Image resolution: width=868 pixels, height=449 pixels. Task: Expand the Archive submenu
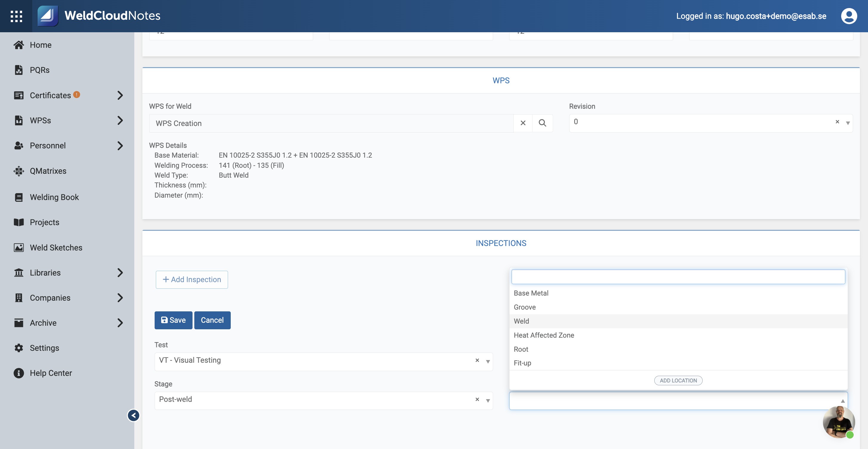tap(120, 323)
